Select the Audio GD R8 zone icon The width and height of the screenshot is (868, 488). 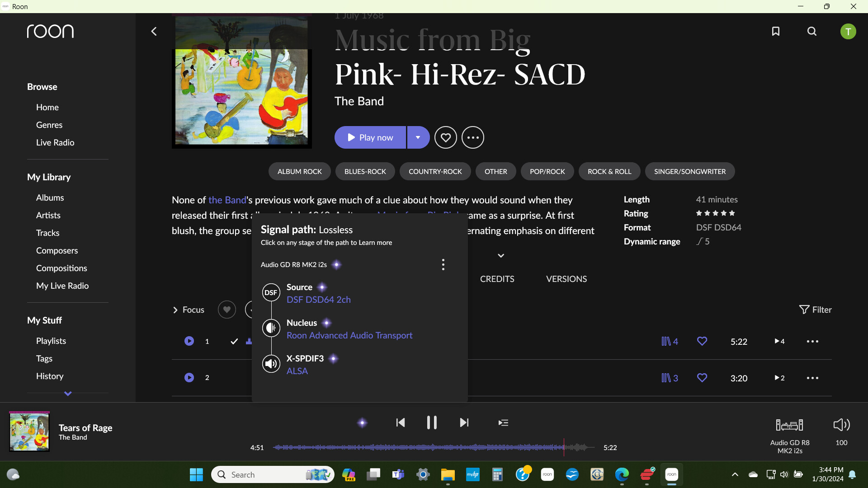[789, 425]
